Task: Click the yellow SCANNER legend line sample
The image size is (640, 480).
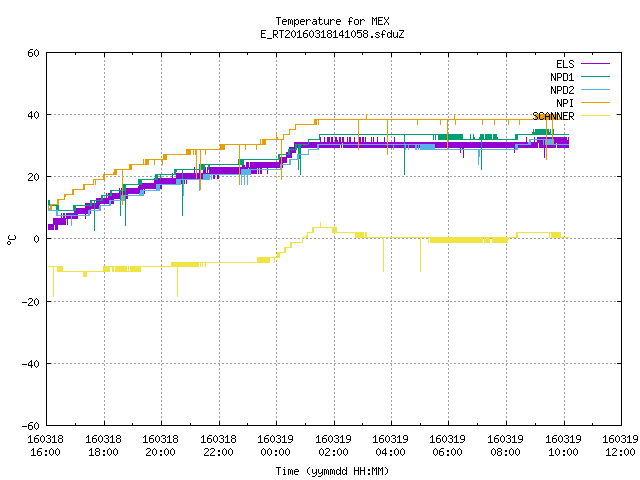Action: coord(595,116)
